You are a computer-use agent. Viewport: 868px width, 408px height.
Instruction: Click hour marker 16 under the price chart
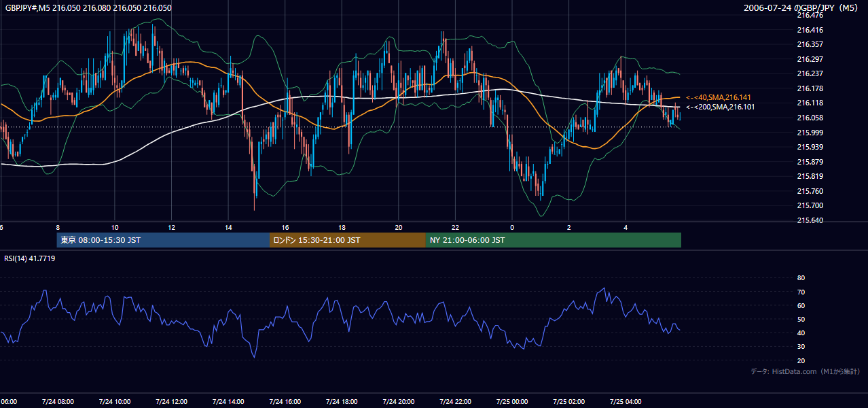pos(285,228)
